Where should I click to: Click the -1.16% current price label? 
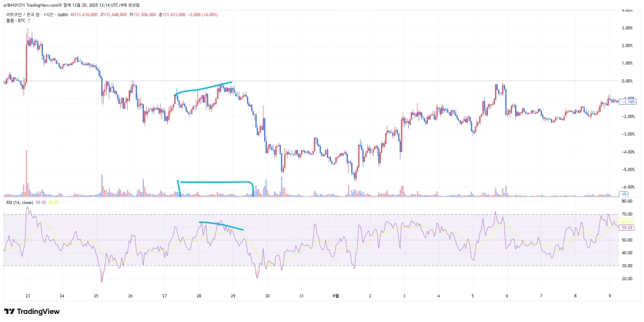[x=627, y=101]
